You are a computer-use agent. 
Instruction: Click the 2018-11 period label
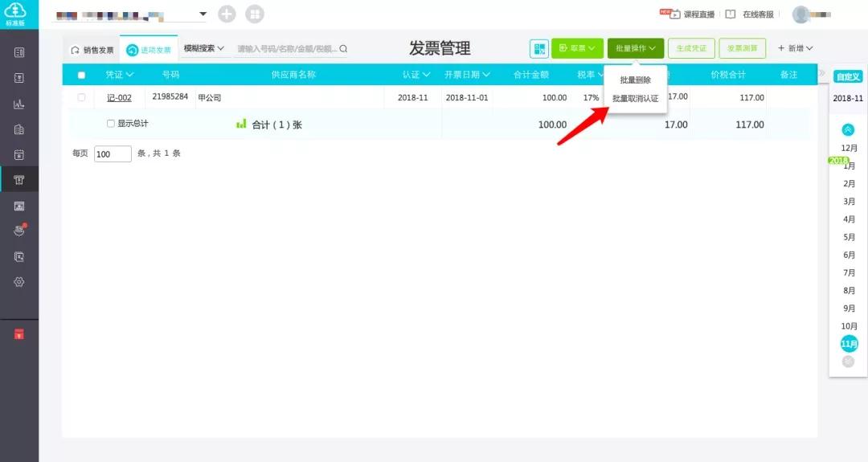[x=848, y=98]
